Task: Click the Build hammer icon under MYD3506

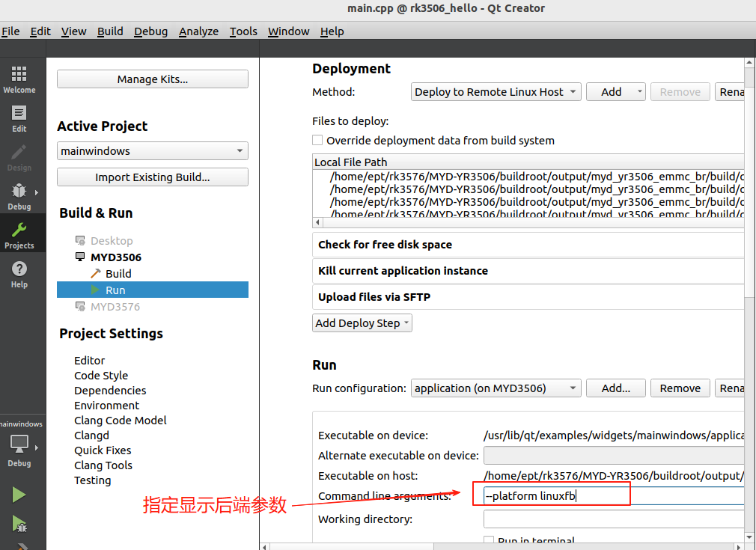Action: click(96, 274)
